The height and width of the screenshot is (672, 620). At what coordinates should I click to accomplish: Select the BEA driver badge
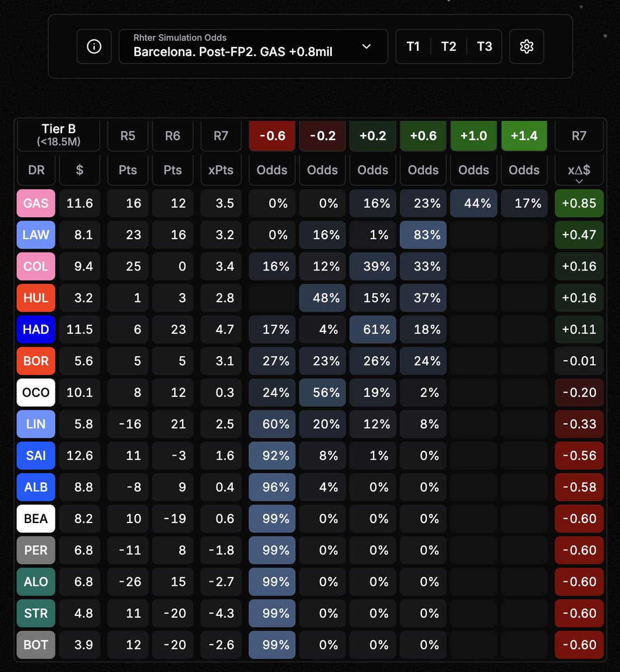[36, 519]
